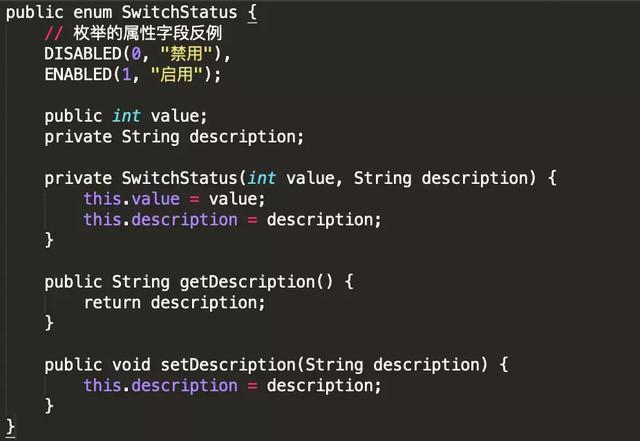Place cursor on SwitchStatus enum name declaration
The height and width of the screenshot is (441, 640).
(179, 15)
